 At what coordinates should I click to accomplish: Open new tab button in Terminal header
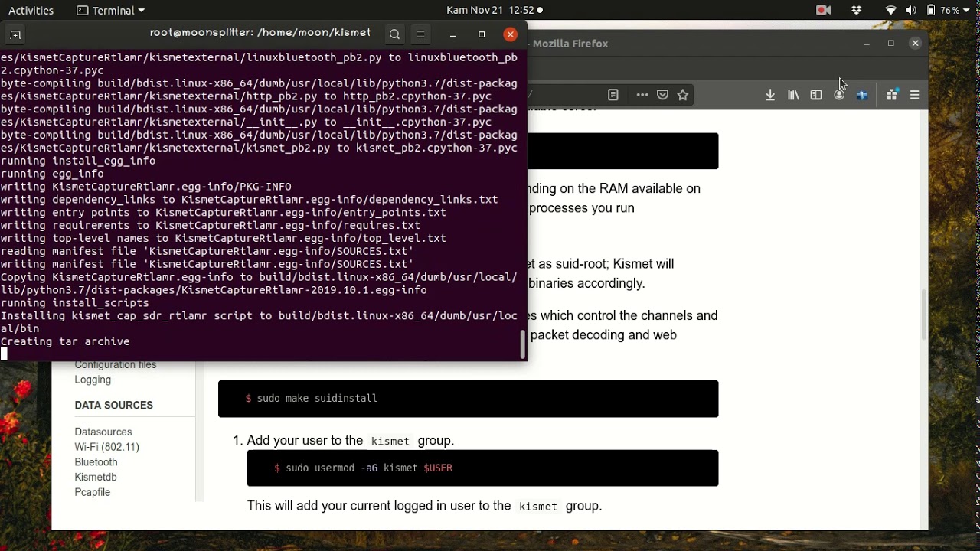click(15, 34)
